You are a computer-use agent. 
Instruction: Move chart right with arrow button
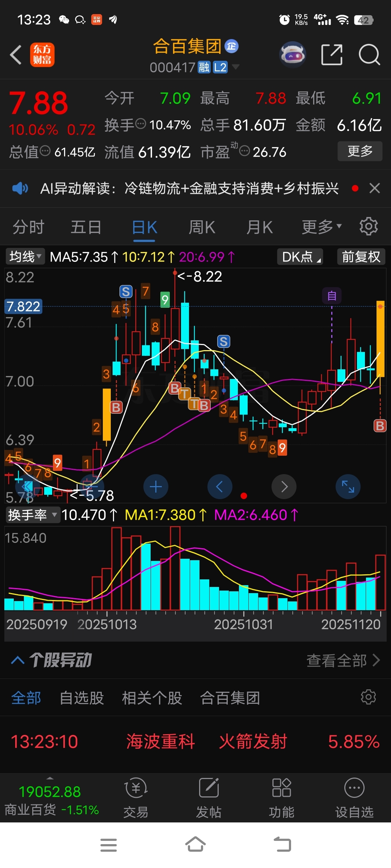pos(284,487)
